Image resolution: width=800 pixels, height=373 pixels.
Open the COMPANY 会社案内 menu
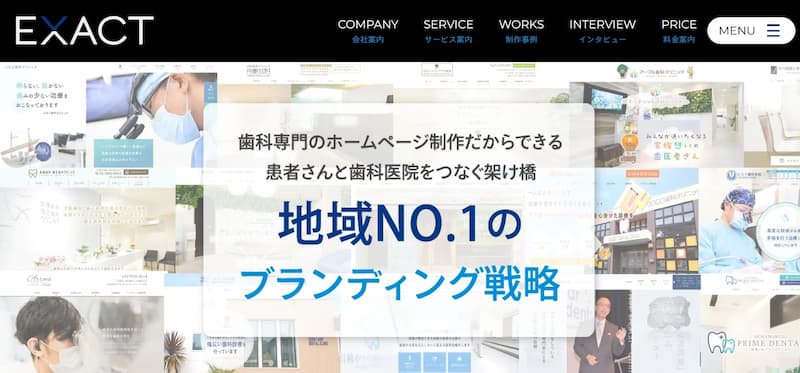pyautogui.click(x=368, y=31)
